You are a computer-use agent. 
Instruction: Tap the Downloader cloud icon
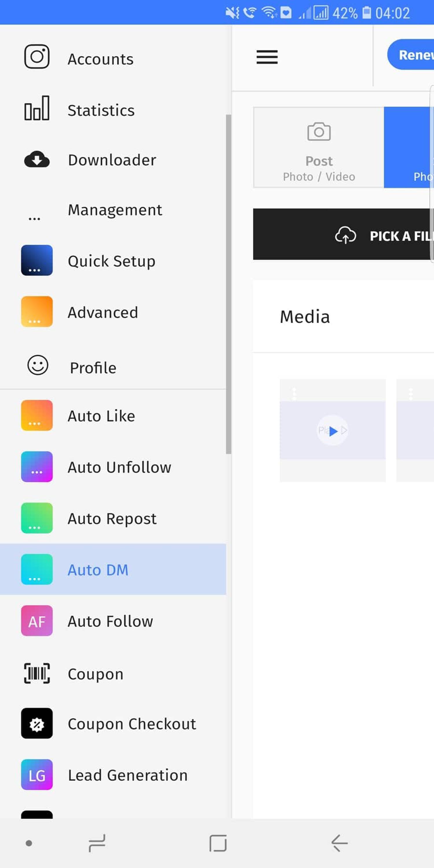(x=37, y=159)
